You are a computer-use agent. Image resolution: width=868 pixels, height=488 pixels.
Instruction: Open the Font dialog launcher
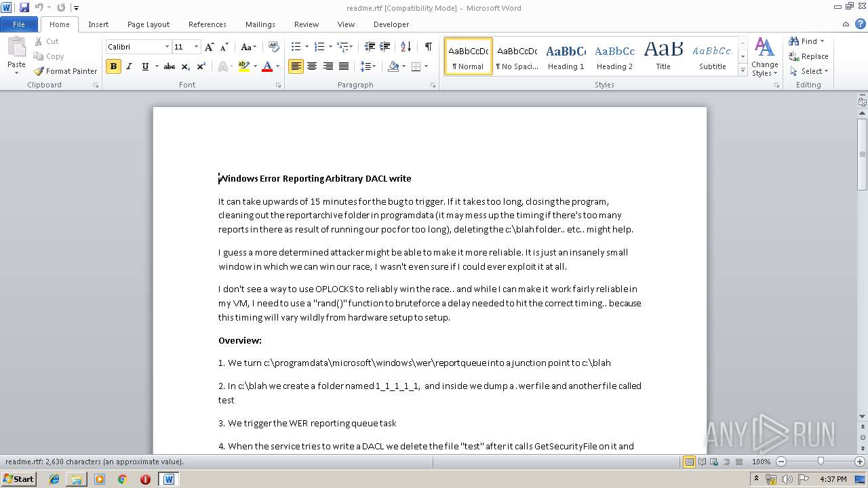tap(279, 85)
